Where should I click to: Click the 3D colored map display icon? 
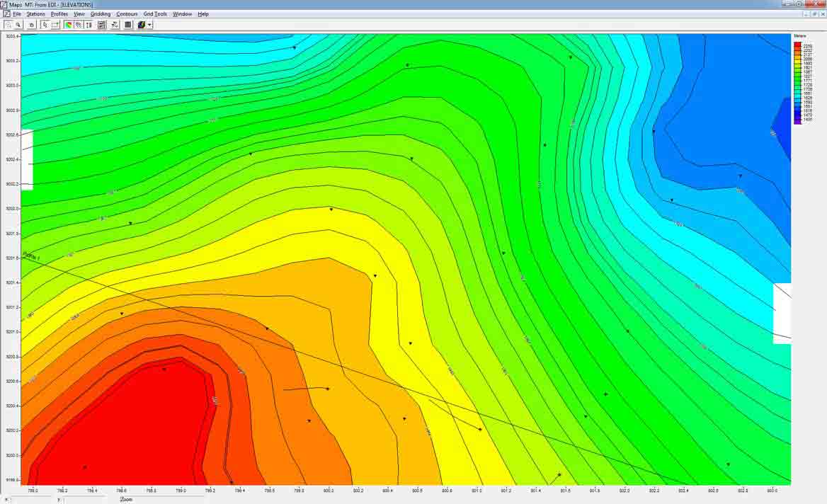point(142,25)
